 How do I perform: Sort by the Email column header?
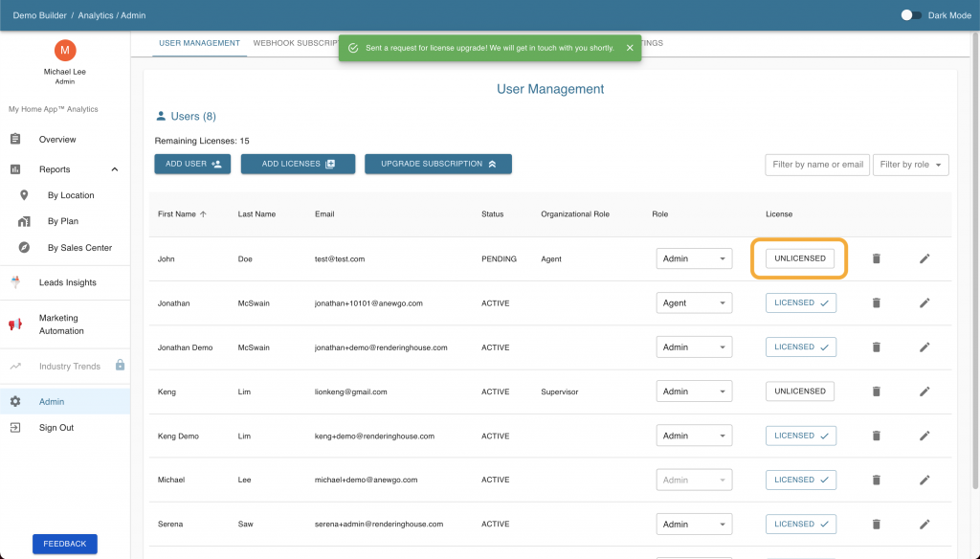(324, 213)
